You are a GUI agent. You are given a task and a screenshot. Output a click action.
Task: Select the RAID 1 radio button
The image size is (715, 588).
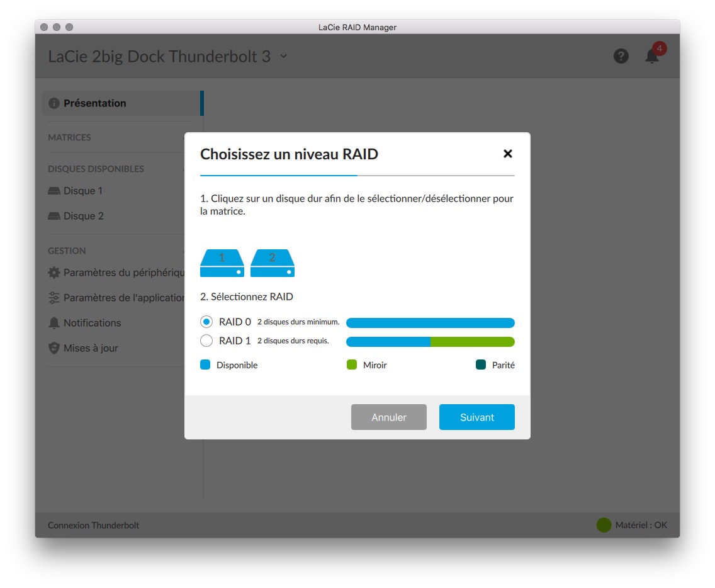point(206,341)
